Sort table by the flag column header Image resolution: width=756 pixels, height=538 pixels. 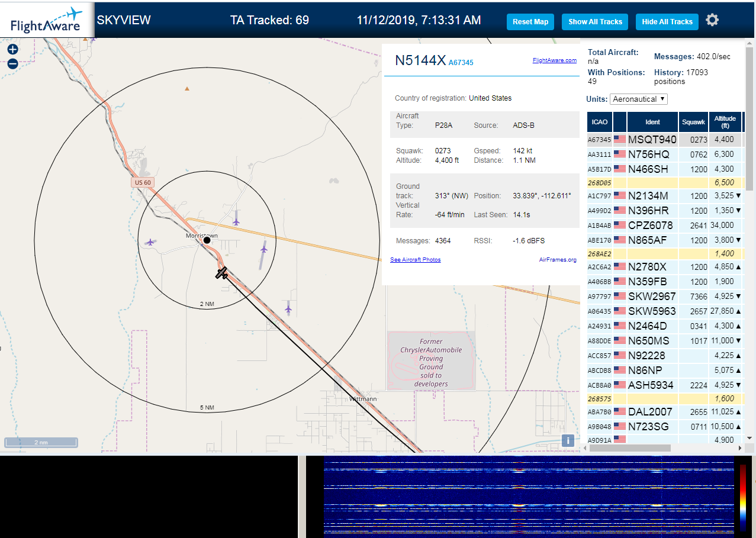pos(620,122)
